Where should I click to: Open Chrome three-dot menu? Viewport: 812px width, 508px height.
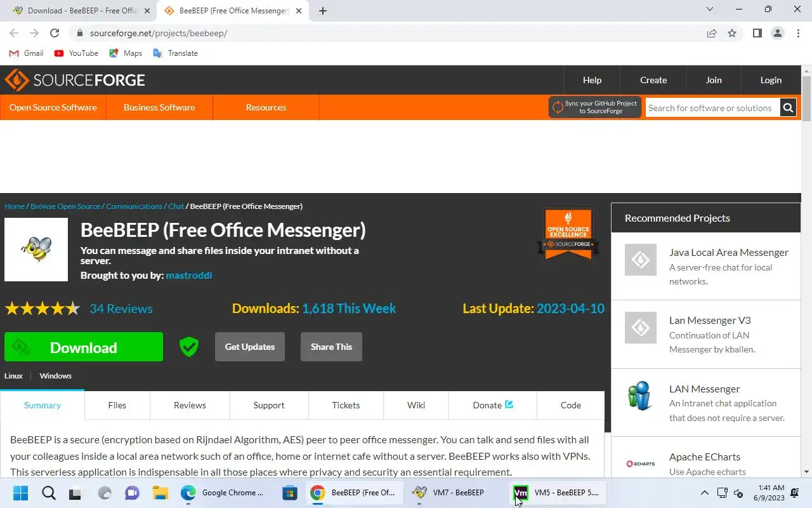[798, 33]
